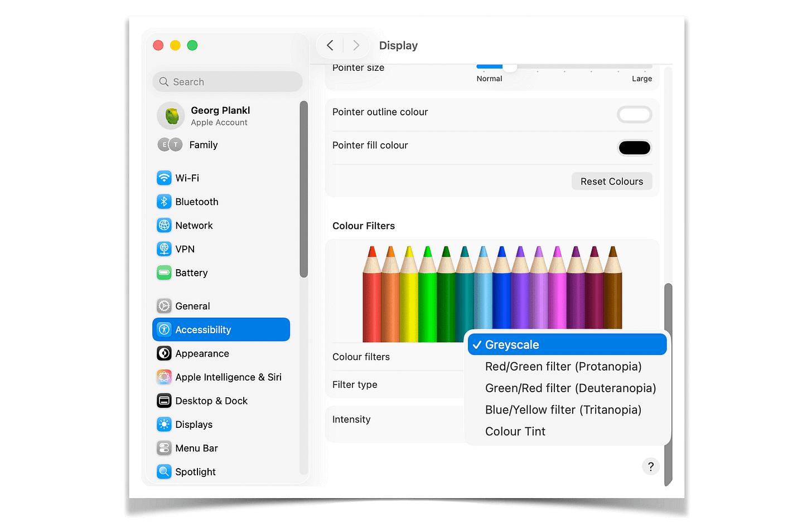This screenshot has width=812, height=526.
Task: Open the Displays sun icon
Action: coord(164,424)
